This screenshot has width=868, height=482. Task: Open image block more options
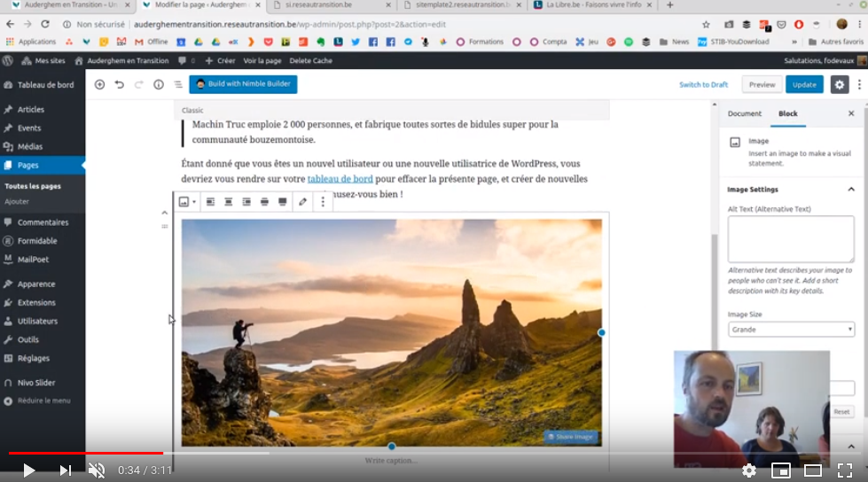pyautogui.click(x=324, y=202)
